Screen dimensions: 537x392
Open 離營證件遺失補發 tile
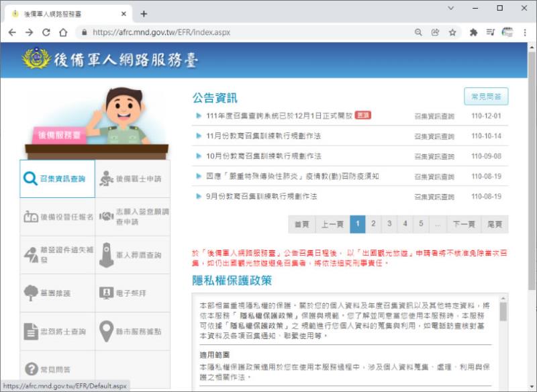point(57,254)
